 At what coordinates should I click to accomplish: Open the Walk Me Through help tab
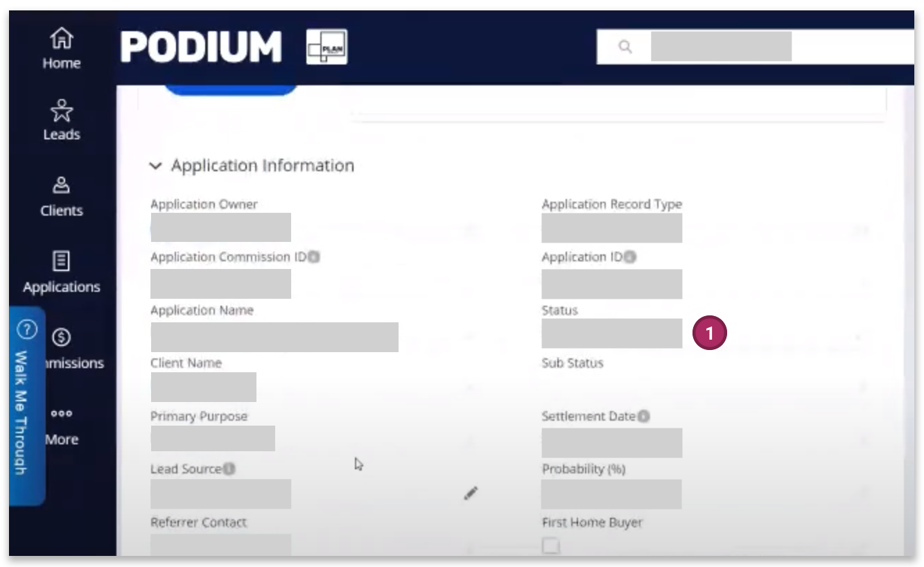pyautogui.click(x=26, y=405)
